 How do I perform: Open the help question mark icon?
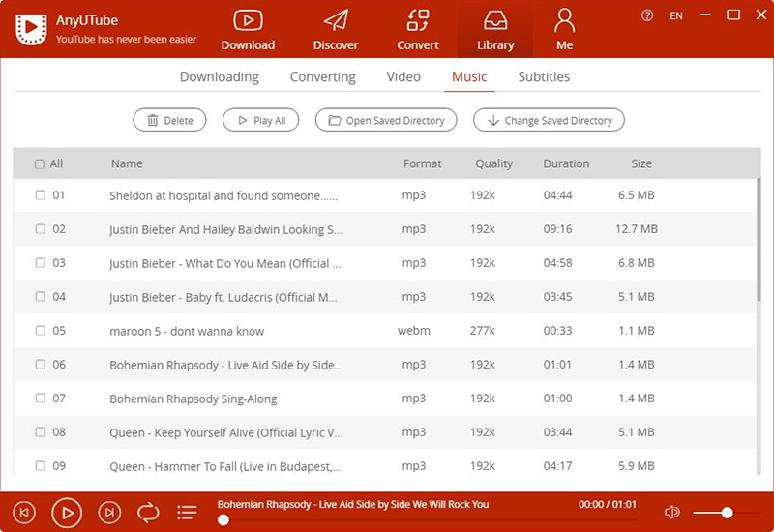pos(647,15)
